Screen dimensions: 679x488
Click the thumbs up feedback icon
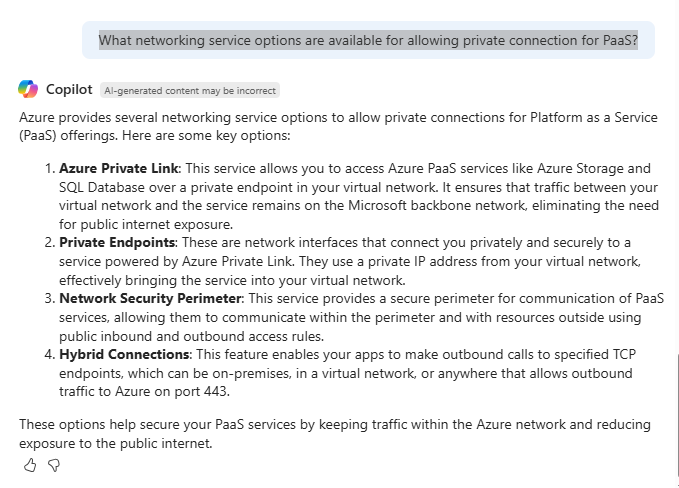coord(30,465)
